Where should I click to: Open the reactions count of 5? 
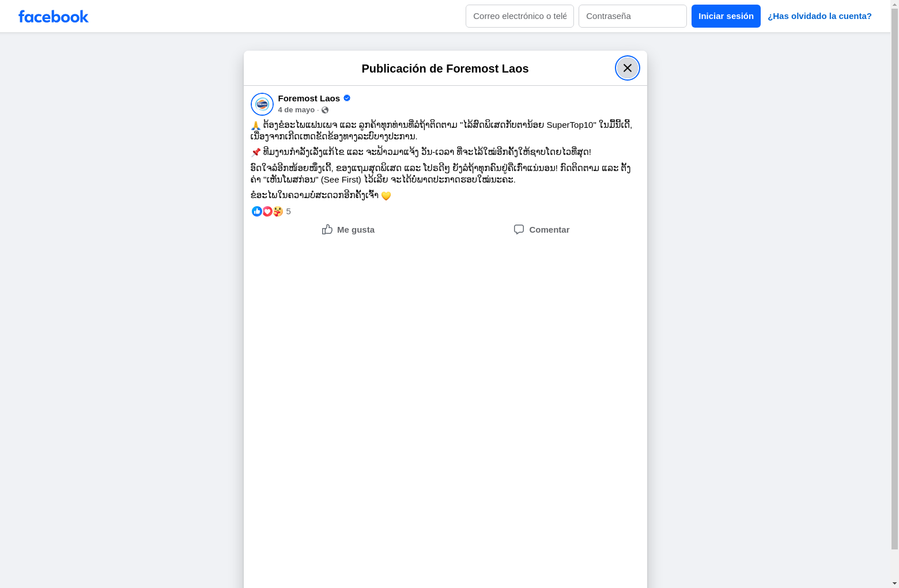(289, 211)
